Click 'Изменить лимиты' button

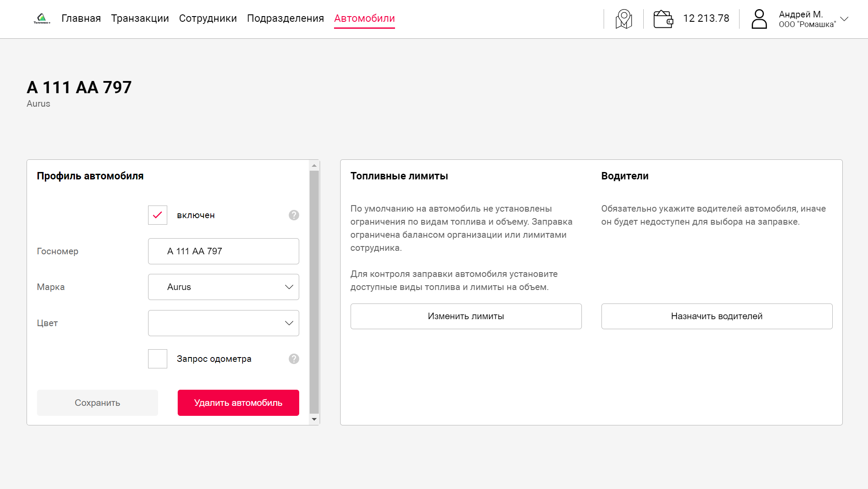click(466, 316)
